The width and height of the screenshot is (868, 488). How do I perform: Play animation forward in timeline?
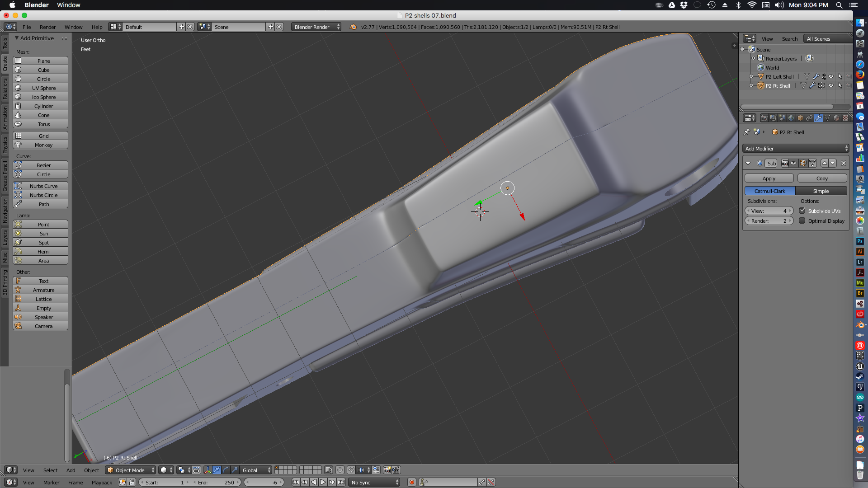pos(323,482)
